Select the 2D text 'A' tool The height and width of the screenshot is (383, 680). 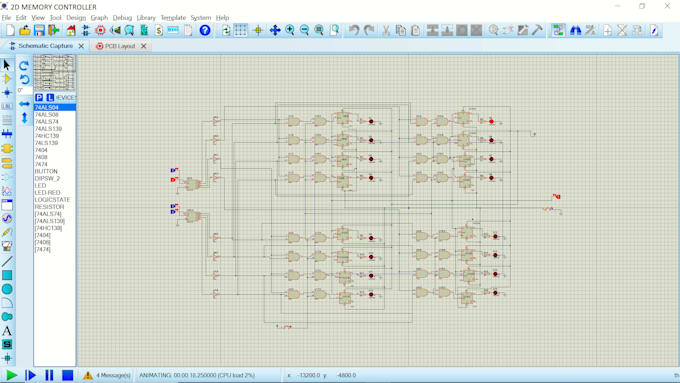click(x=7, y=331)
